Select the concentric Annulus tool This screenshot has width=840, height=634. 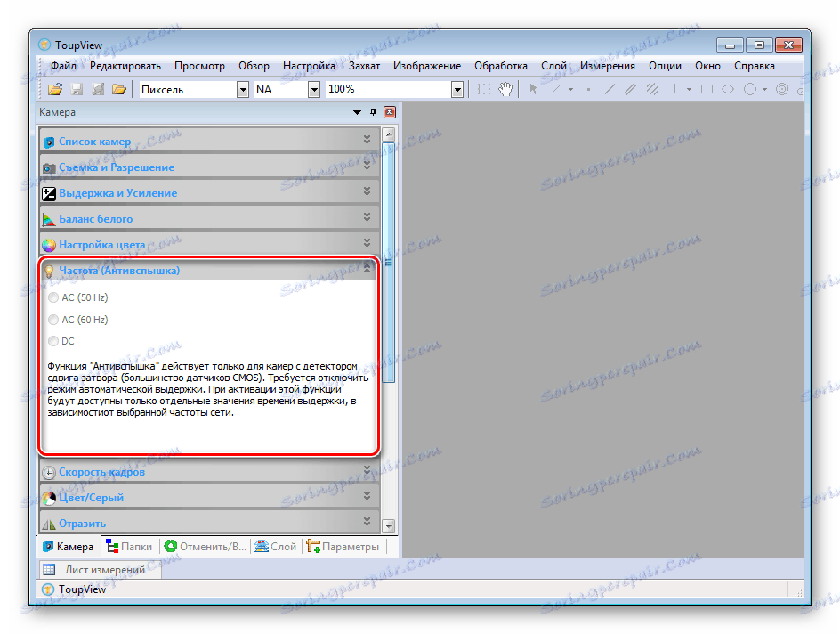click(x=782, y=90)
